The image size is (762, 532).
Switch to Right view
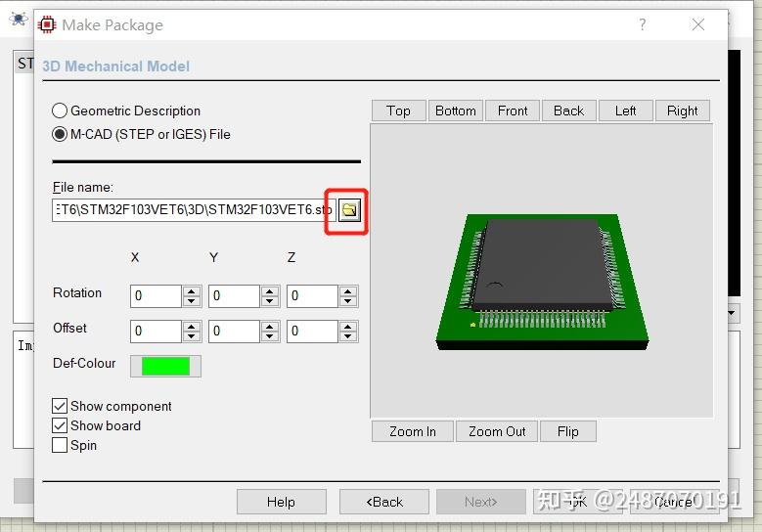[x=683, y=111]
